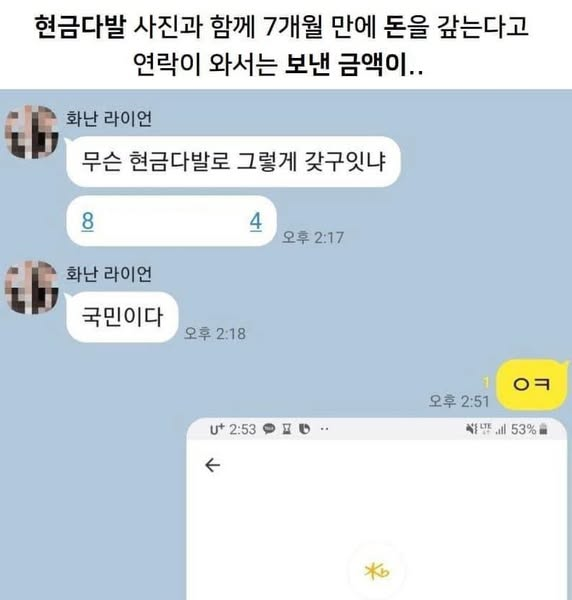Tap the yellow 'ㅇㅋ' sent message bubble
The height and width of the screenshot is (600, 572).
(531, 384)
